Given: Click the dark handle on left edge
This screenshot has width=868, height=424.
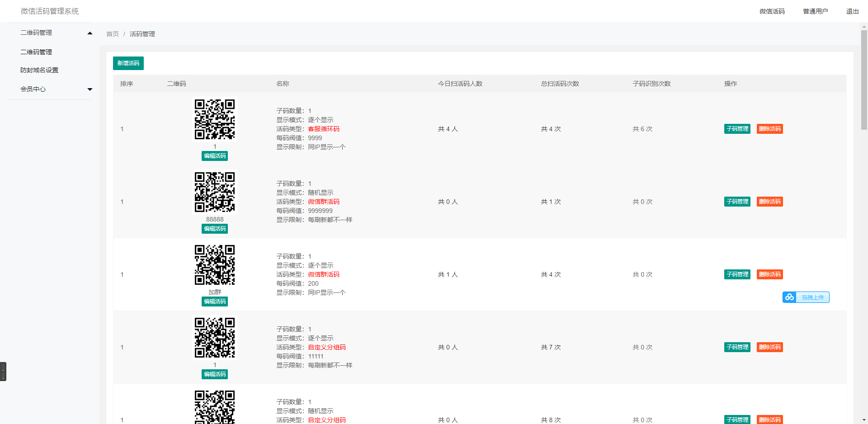Looking at the screenshot, I should pyautogui.click(x=3, y=372).
